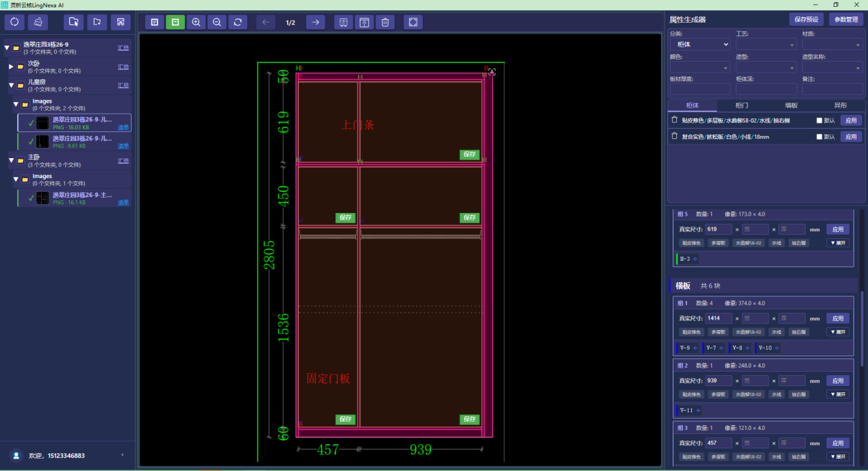The height and width of the screenshot is (471, 868).
Task: Click the right panel vertical scrollbar
Action: tap(862, 329)
